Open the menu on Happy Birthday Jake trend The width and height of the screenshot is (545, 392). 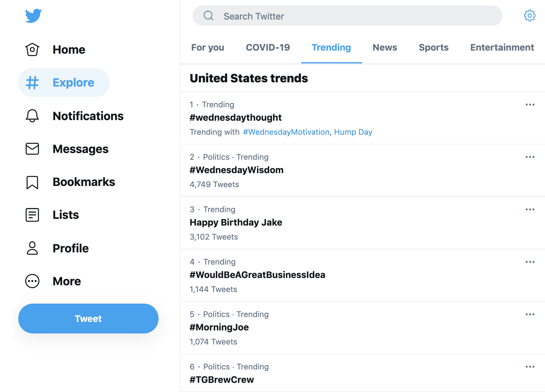(x=530, y=209)
